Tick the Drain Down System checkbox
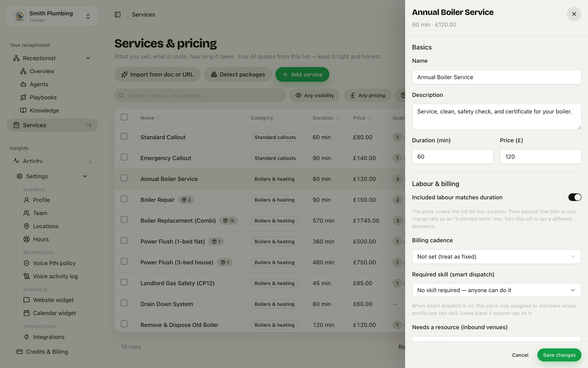The height and width of the screenshot is (368, 588). tap(124, 303)
